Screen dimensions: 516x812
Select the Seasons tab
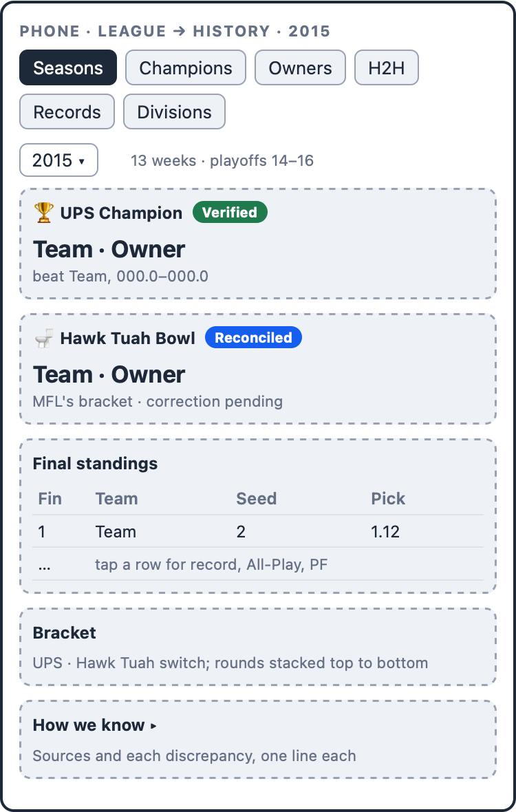[x=68, y=67]
